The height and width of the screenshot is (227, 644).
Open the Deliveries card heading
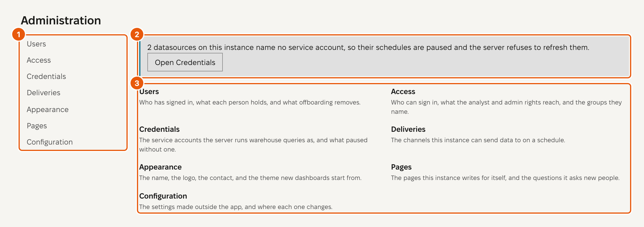(408, 129)
